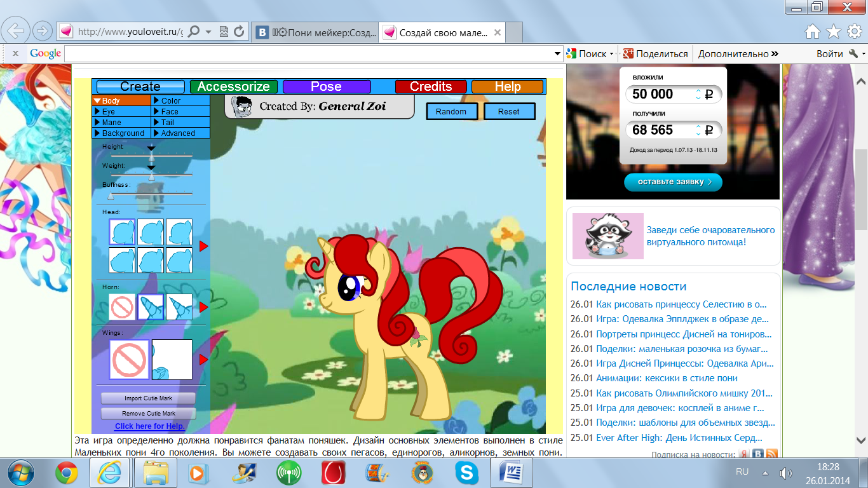Open browser tools gear icon

[x=854, y=31]
